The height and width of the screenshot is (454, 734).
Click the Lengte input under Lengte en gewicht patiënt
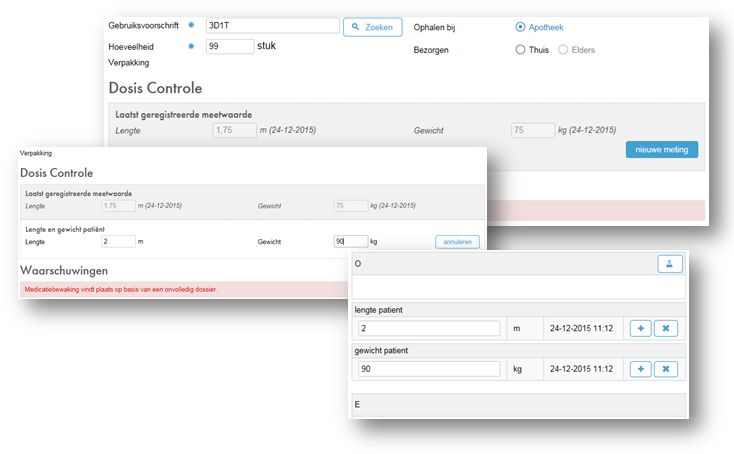click(x=118, y=241)
